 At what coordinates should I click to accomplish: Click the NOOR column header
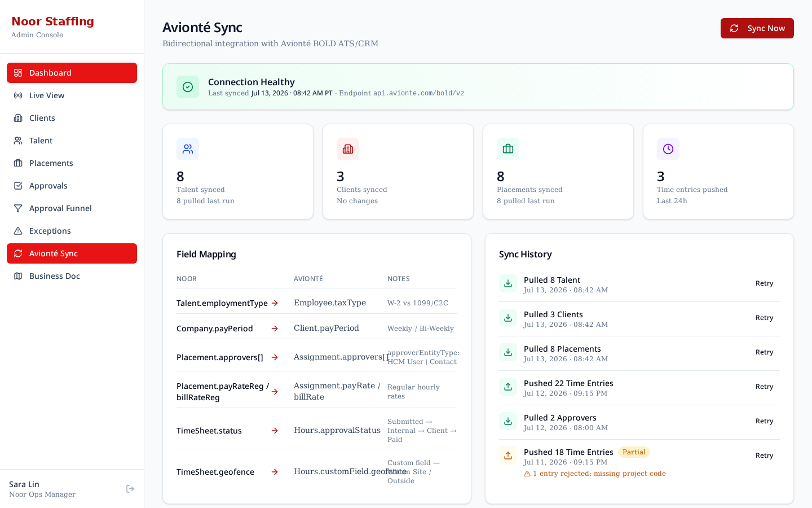[x=187, y=279]
